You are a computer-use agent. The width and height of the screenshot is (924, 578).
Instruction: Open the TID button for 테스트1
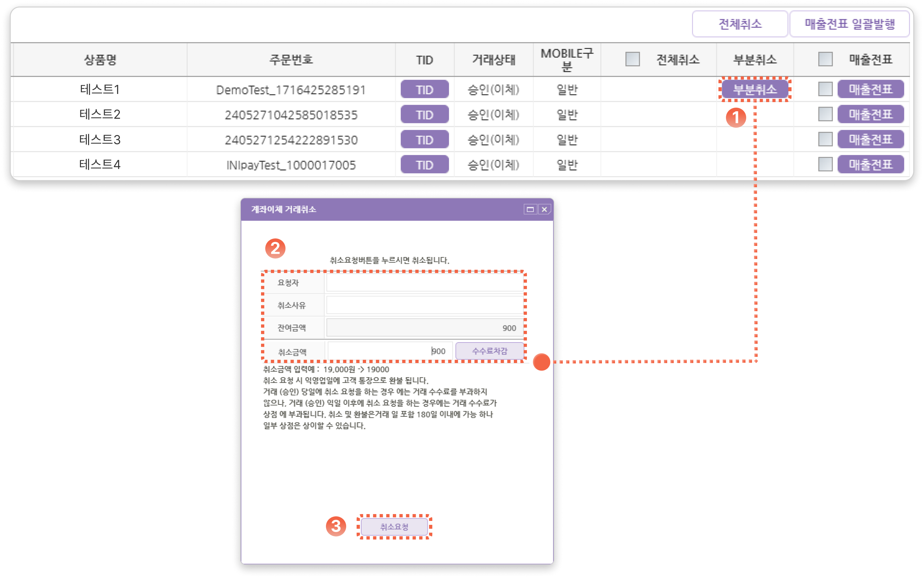click(x=424, y=89)
